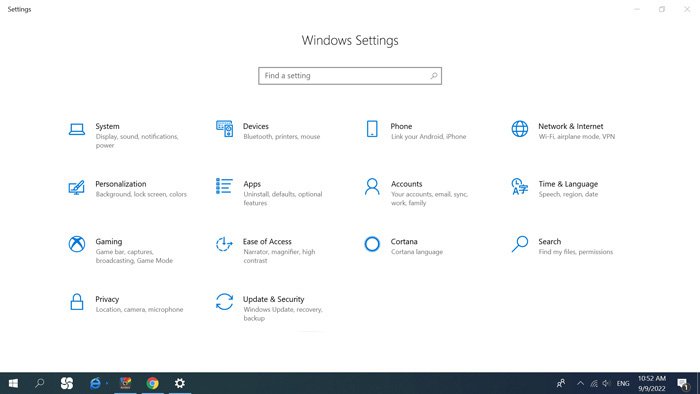Open Update & Security arrows icon
This screenshot has height=394, width=700.
[224, 302]
